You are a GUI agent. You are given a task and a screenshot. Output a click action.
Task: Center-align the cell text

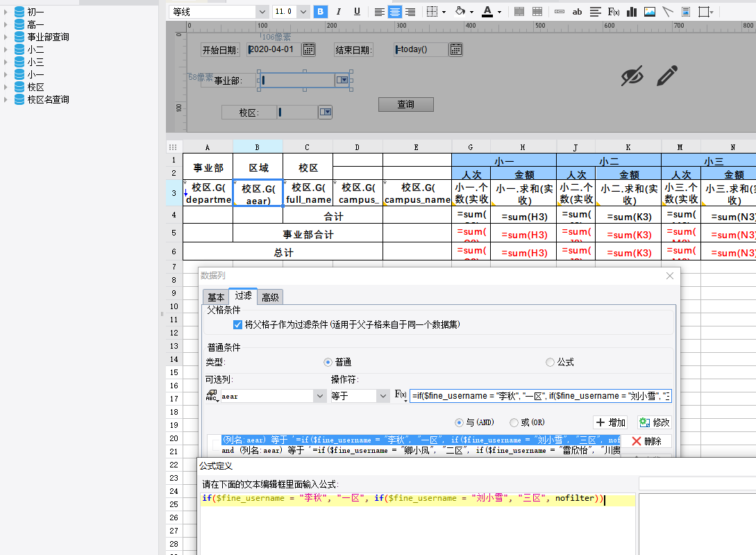click(x=395, y=12)
